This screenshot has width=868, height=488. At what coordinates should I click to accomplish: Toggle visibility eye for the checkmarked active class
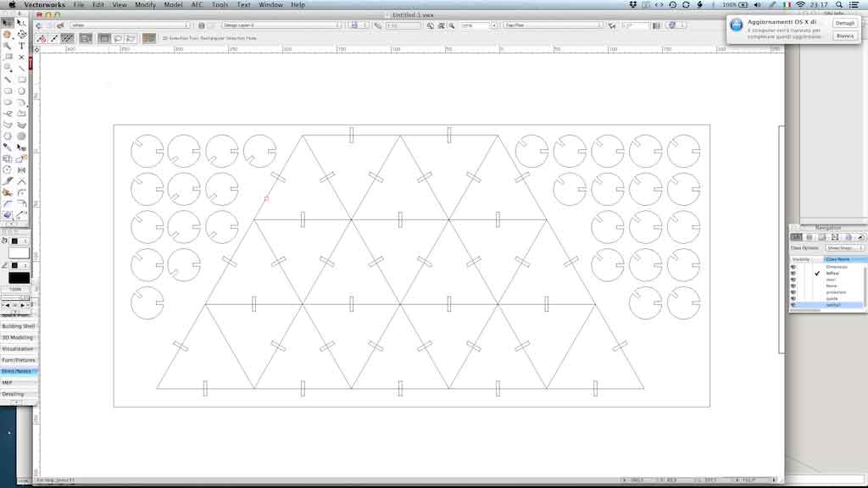pyautogui.click(x=793, y=274)
